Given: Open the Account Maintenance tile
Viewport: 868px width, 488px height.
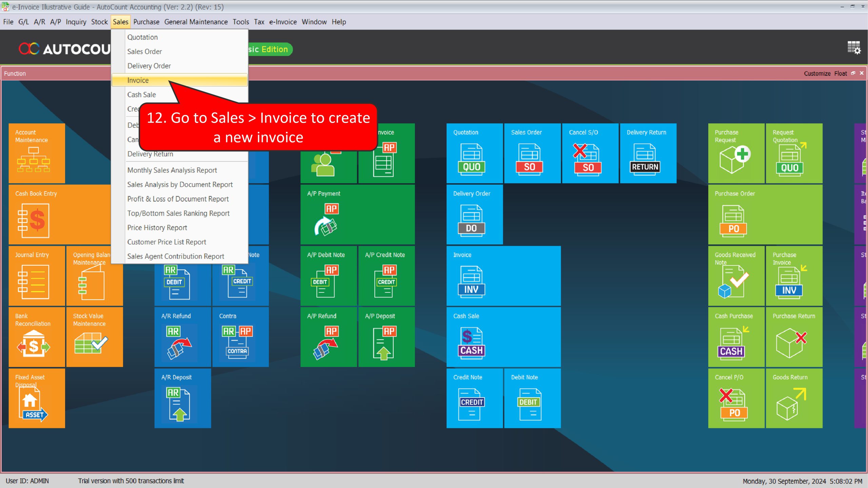Looking at the screenshot, I should [x=37, y=153].
